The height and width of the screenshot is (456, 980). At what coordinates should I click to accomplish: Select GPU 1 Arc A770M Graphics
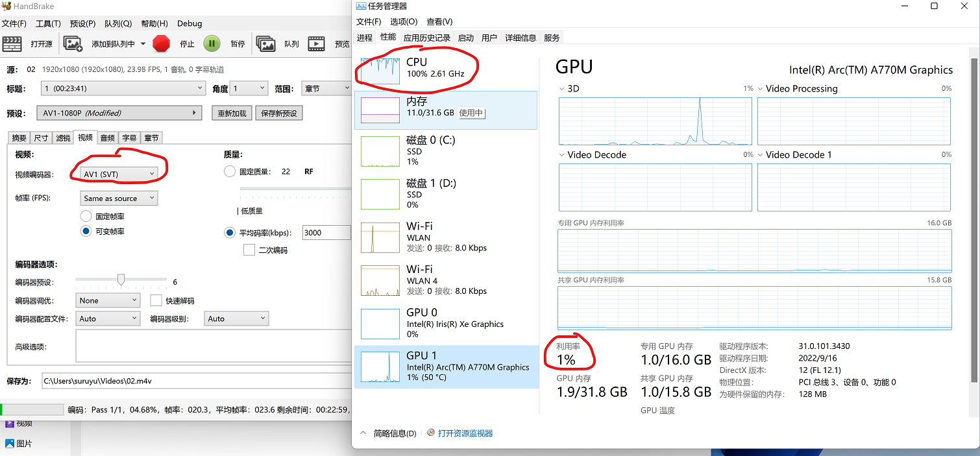(x=446, y=366)
